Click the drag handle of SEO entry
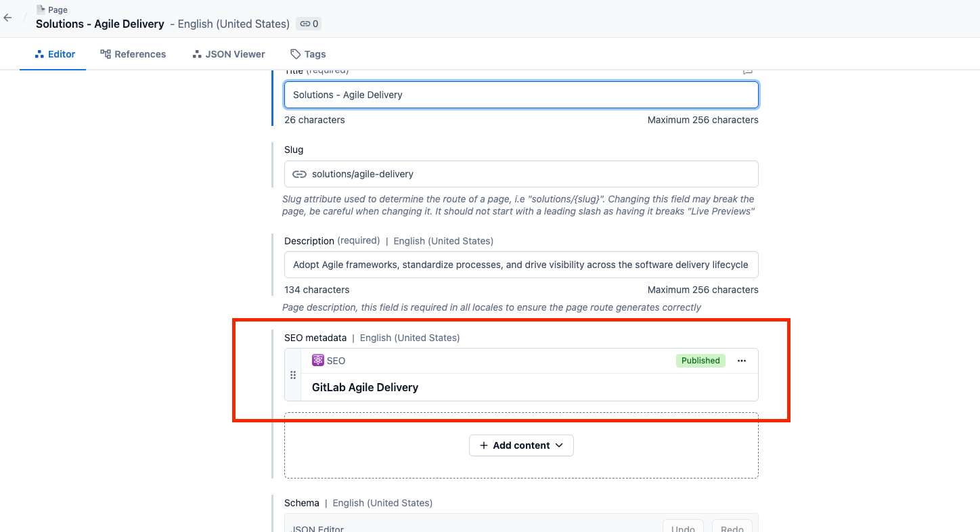980x532 pixels. tap(293, 375)
